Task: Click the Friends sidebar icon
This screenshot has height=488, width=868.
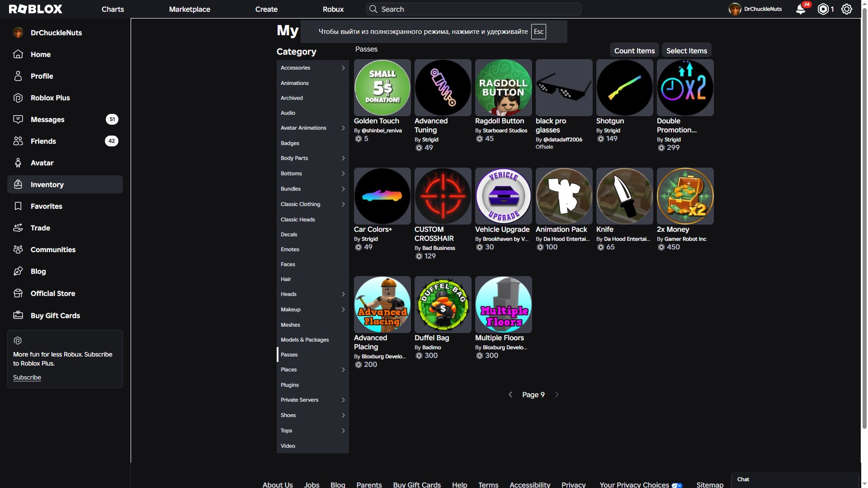Action: pos(18,141)
